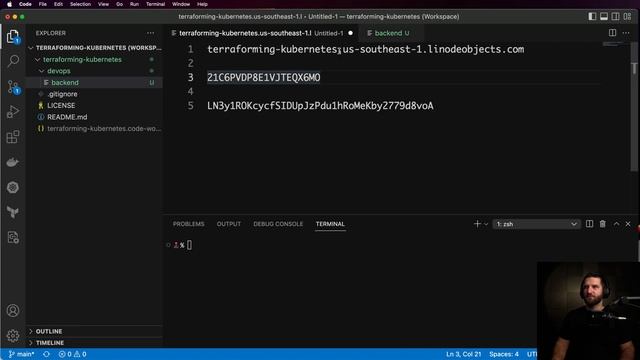The height and width of the screenshot is (360, 640).
Task: Collapse the terraforming-kubernetes folder
Action: click(95, 59)
